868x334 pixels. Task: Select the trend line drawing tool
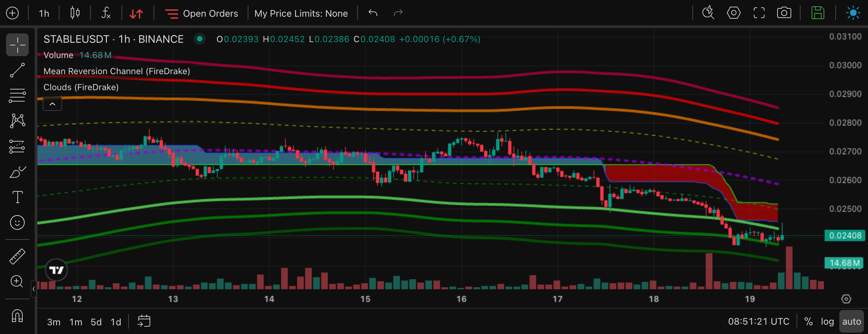coord(17,70)
